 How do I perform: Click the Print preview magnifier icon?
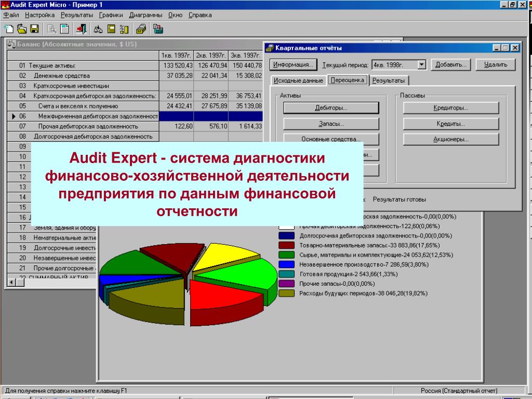[51, 29]
